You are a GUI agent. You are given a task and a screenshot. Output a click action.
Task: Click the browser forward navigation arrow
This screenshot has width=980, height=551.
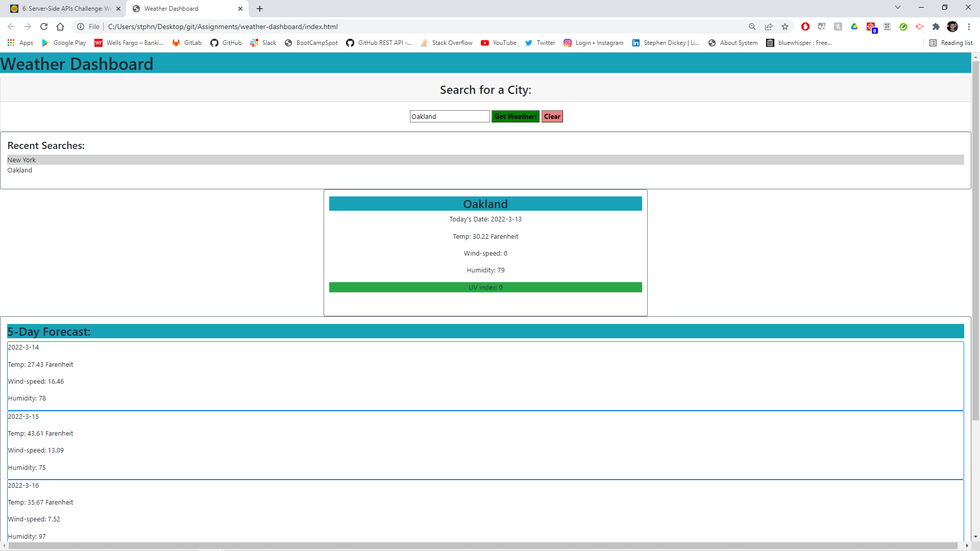(28, 26)
